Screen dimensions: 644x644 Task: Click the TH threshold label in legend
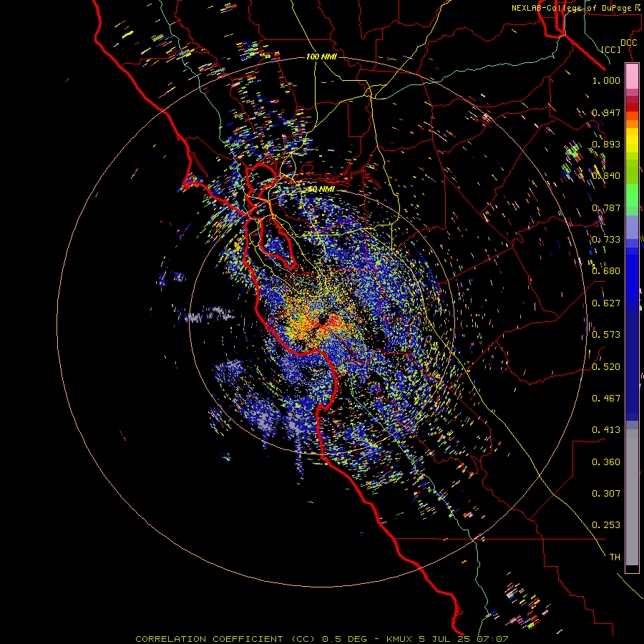(x=615, y=557)
